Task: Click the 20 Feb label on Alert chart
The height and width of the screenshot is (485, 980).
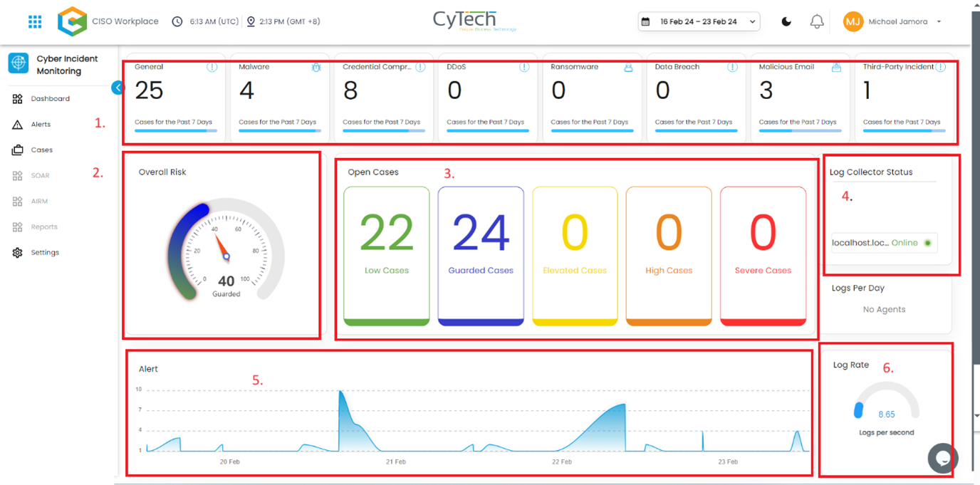Action: (229, 461)
